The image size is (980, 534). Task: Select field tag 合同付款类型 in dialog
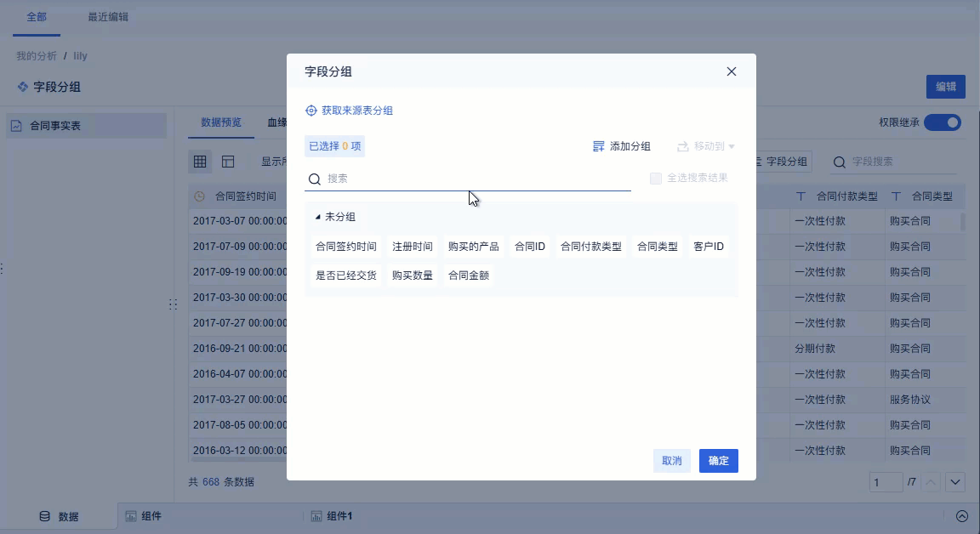(590, 247)
